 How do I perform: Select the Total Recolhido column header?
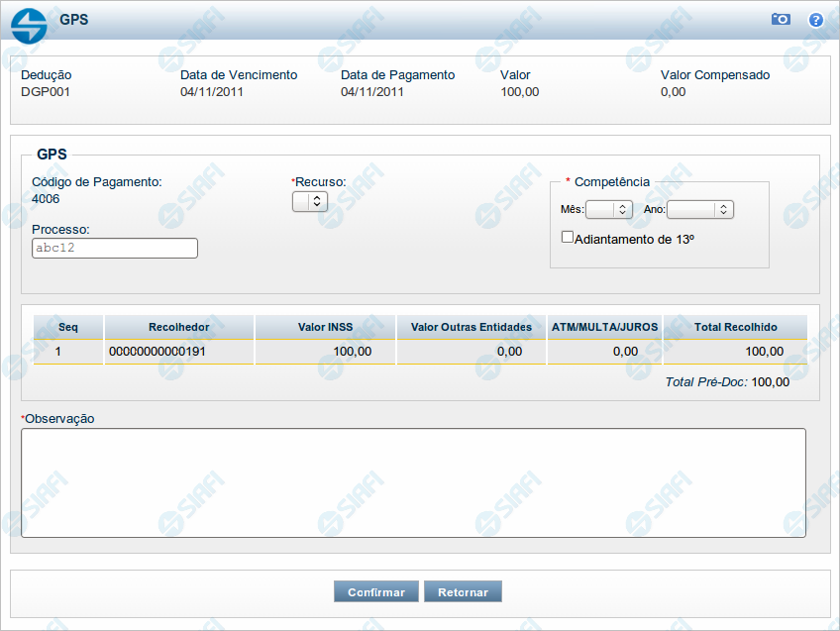click(x=735, y=327)
